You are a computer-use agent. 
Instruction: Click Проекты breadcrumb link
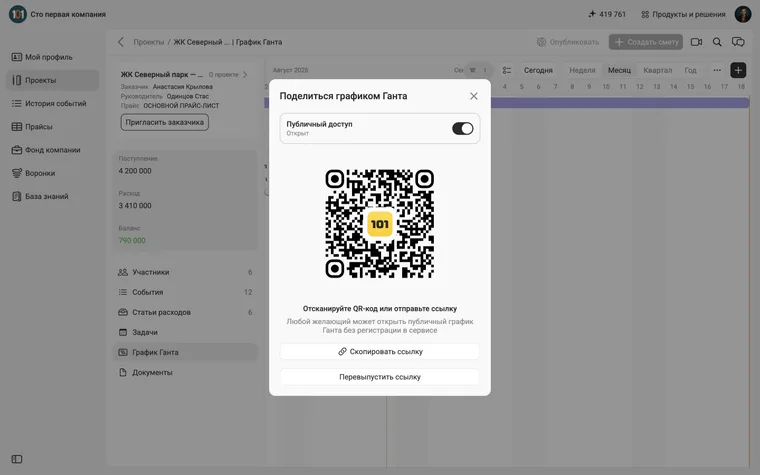pyautogui.click(x=149, y=42)
